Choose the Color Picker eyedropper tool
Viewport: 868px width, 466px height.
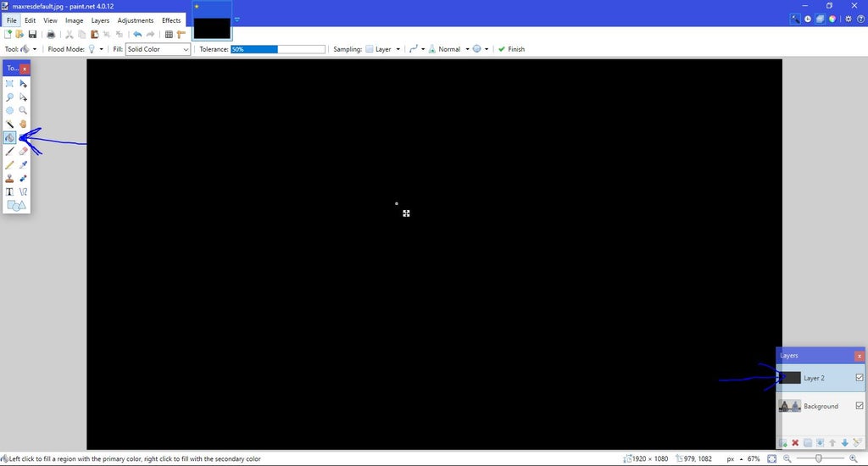(x=24, y=164)
